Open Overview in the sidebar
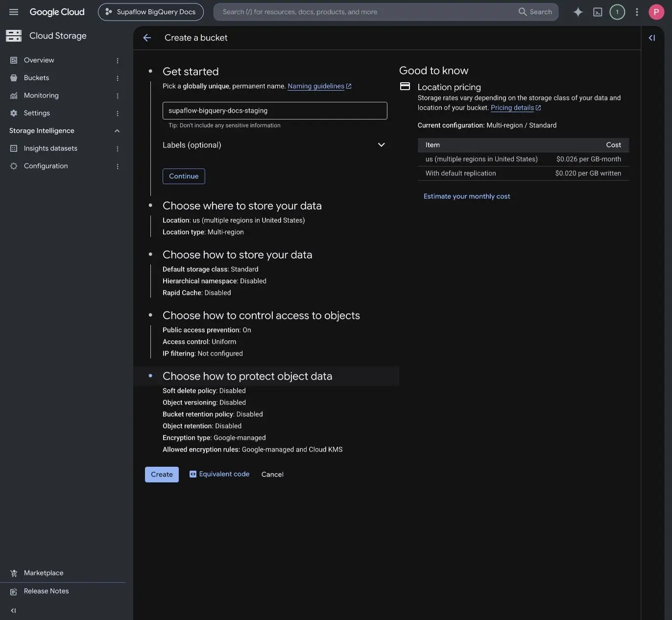672x620 pixels. pyautogui.click(x=39, y=60)
